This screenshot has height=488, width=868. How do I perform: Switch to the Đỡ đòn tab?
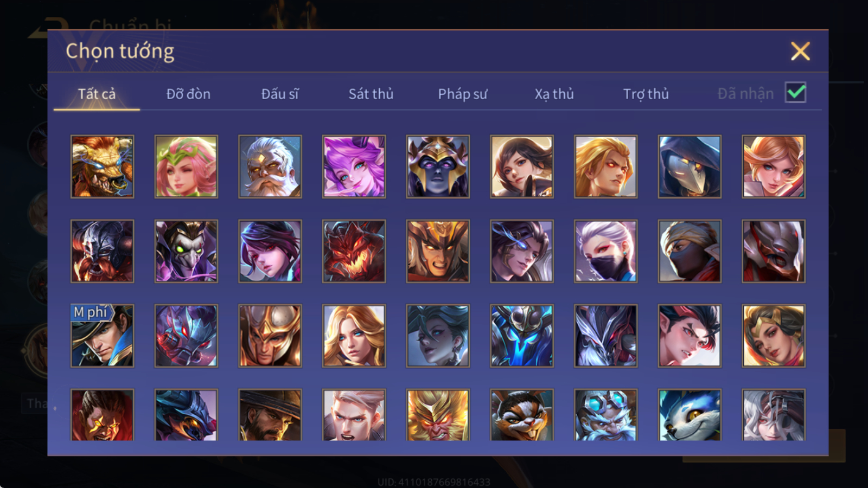click(x=188, y=94)
